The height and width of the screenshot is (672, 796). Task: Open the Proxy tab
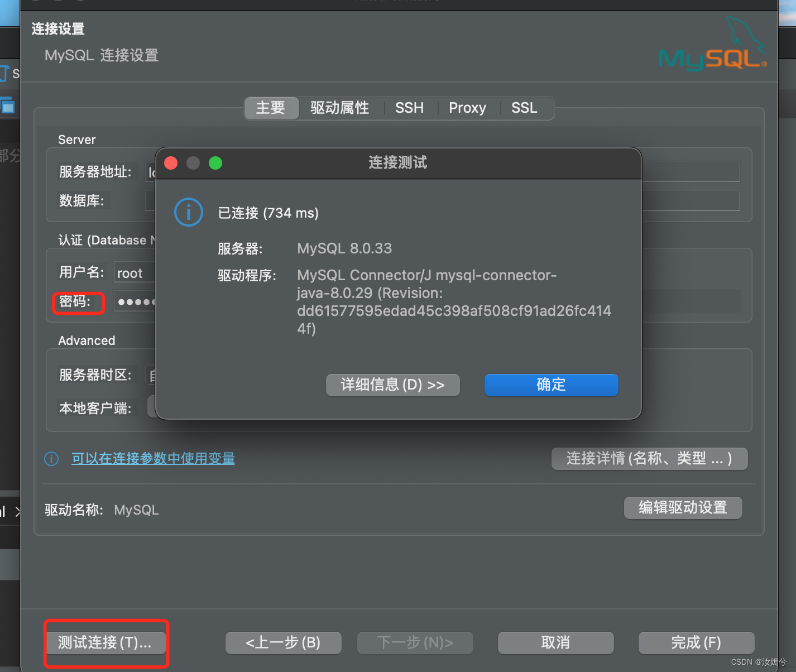(467, 108)
